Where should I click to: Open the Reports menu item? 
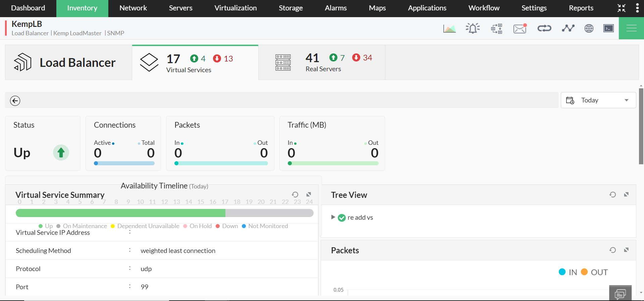pos(581,8)
